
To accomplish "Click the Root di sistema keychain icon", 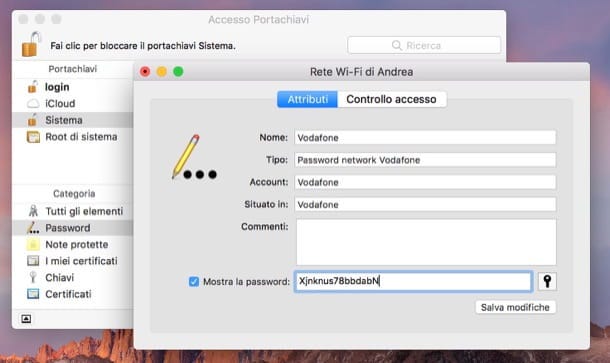I will 33,137.
